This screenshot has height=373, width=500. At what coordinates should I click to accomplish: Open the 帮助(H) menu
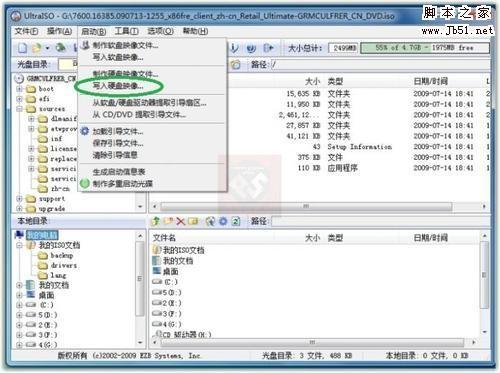195,31
